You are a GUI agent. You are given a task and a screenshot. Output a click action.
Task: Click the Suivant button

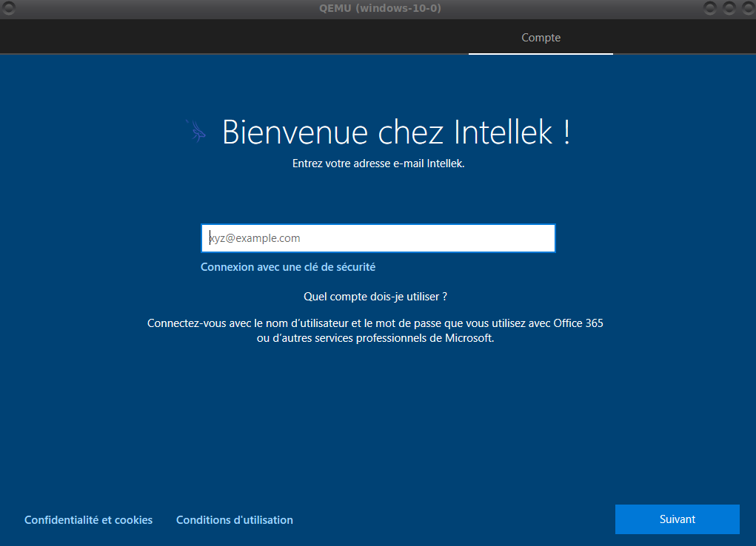pos(677,519)
